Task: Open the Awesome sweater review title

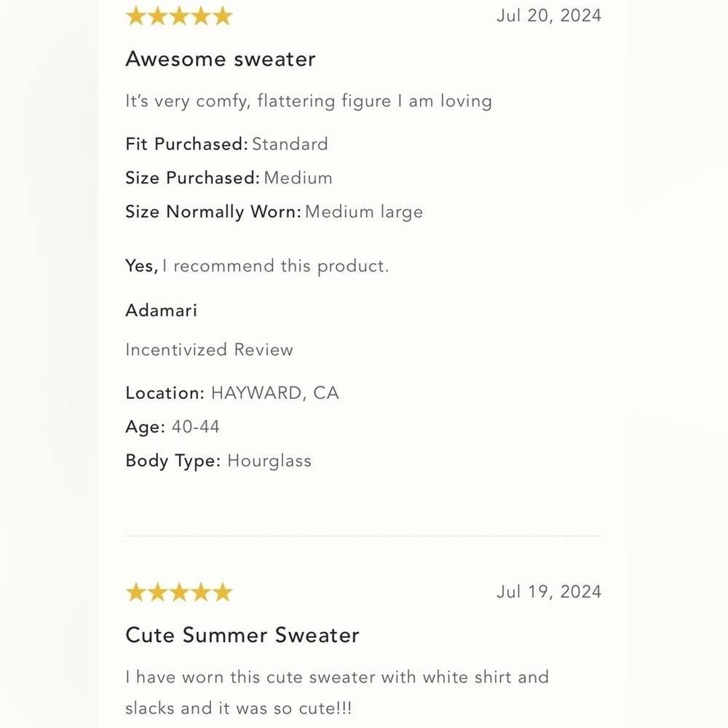Action: pyautogui.click(x=221, y=59)
